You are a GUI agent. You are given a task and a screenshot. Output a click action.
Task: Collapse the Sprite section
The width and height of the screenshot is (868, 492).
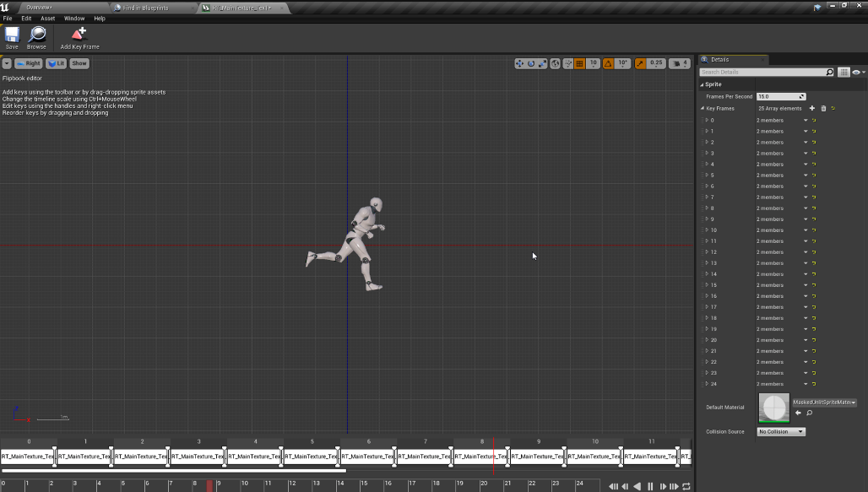pos(702,84)
